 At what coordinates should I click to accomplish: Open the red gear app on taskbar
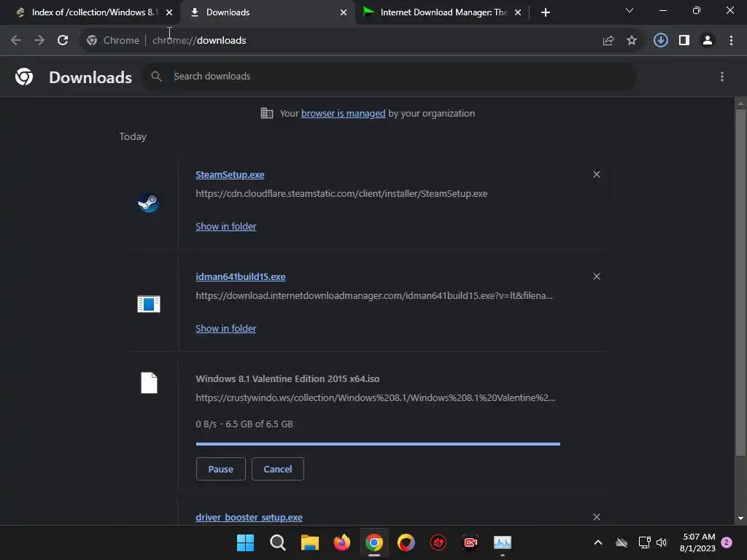click(438, 542)
